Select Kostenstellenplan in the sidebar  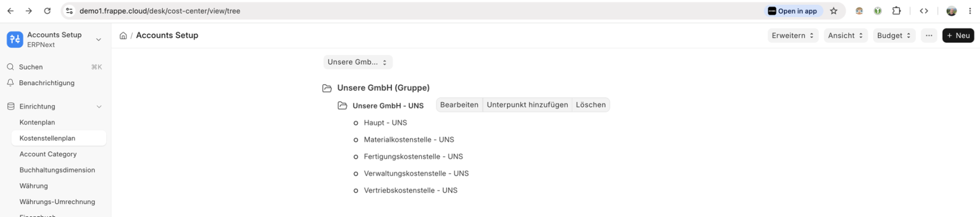58,138
